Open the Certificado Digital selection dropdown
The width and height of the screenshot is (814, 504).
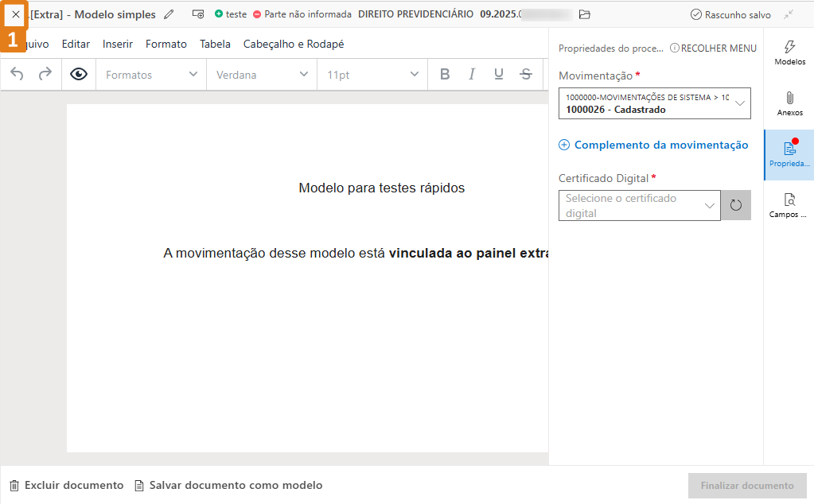pos(639,205)
